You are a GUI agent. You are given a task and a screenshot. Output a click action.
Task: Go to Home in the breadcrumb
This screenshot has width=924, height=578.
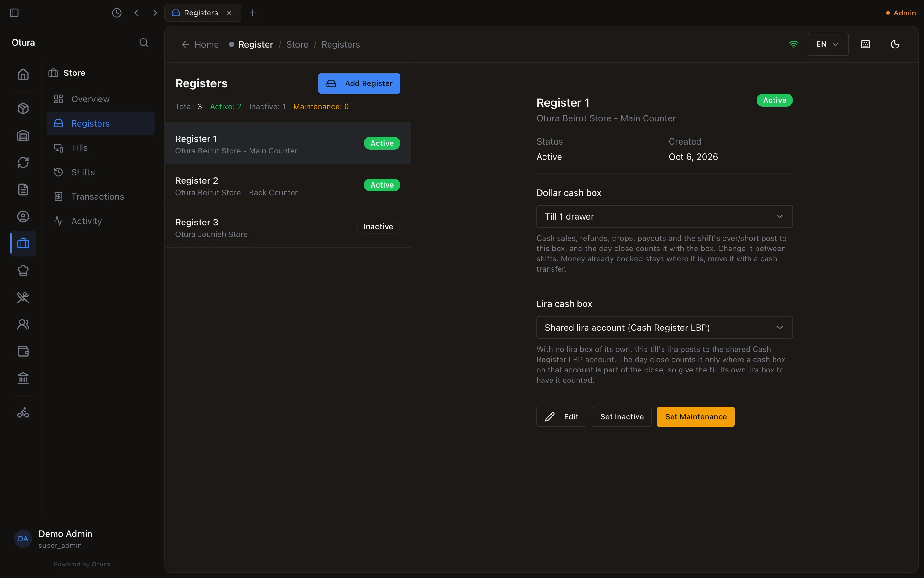tap(200, 44)
